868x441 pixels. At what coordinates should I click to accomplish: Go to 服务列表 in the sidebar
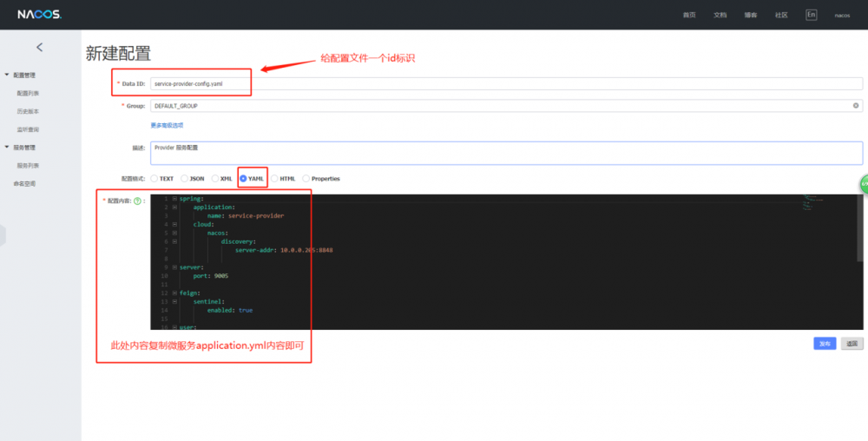point(28,166)
